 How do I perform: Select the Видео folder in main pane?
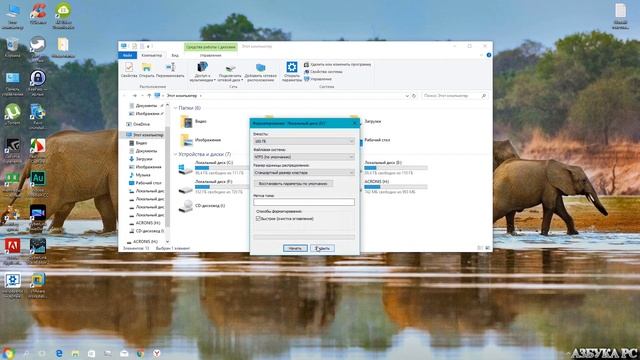click(x=194, y=122)
